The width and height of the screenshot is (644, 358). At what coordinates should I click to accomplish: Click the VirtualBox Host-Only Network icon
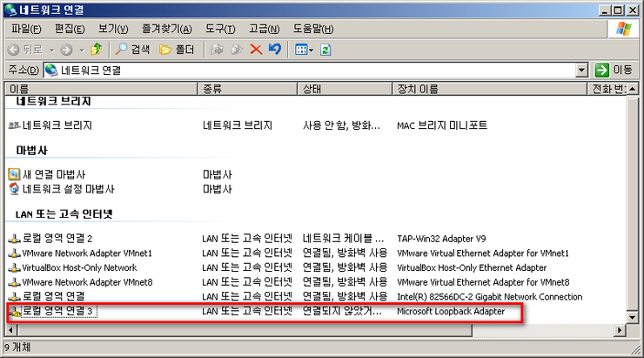point(15,267)
